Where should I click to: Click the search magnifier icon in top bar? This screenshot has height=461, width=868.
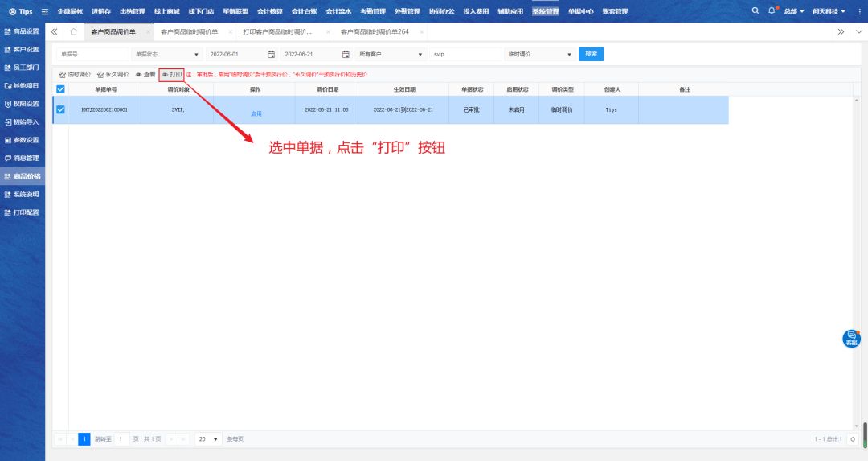click(x=755, y=11)
